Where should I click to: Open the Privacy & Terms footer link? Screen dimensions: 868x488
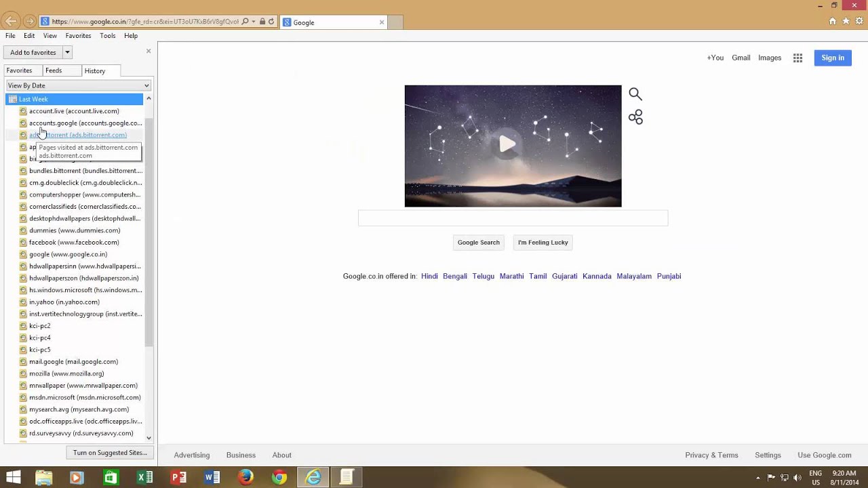click(711, 455)
